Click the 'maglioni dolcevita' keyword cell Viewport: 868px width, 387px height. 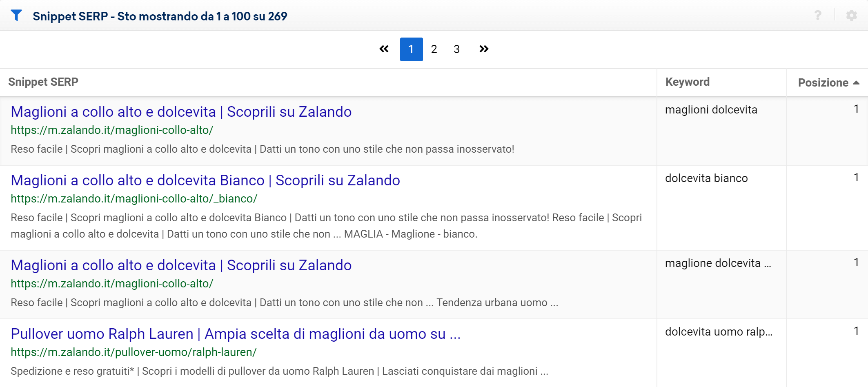pos(711,110)
